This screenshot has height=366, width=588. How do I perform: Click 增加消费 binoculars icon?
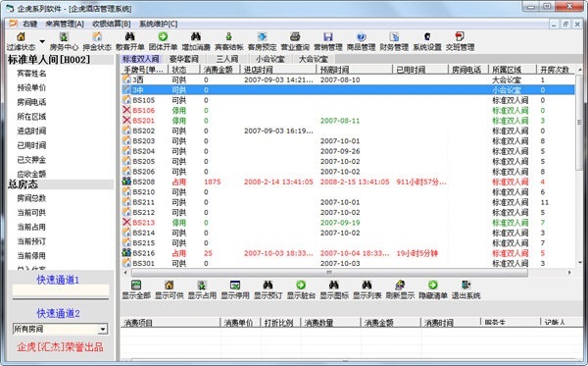point(196,36)
